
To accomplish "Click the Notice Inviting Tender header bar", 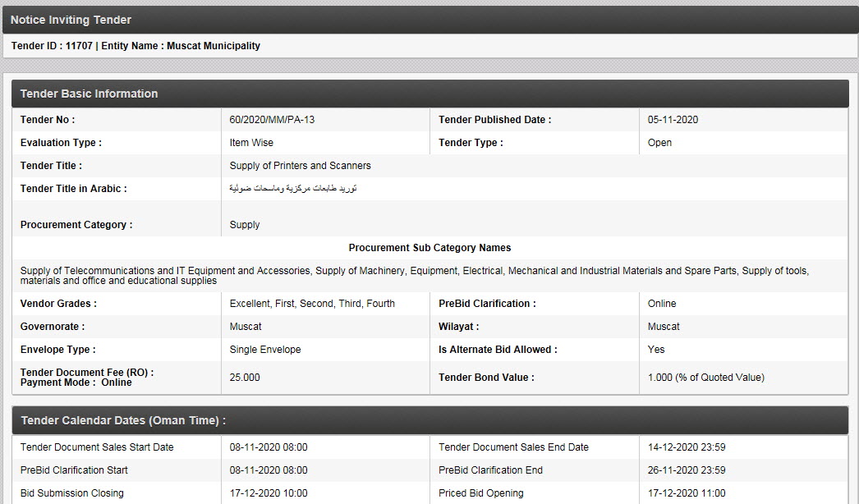I will click(x=429, y=20).
